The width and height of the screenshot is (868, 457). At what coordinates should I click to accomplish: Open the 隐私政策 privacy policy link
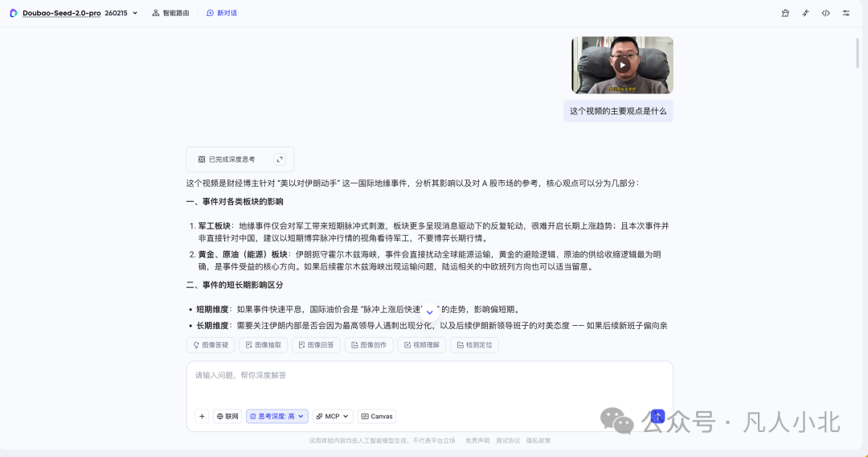pos(538,441)
